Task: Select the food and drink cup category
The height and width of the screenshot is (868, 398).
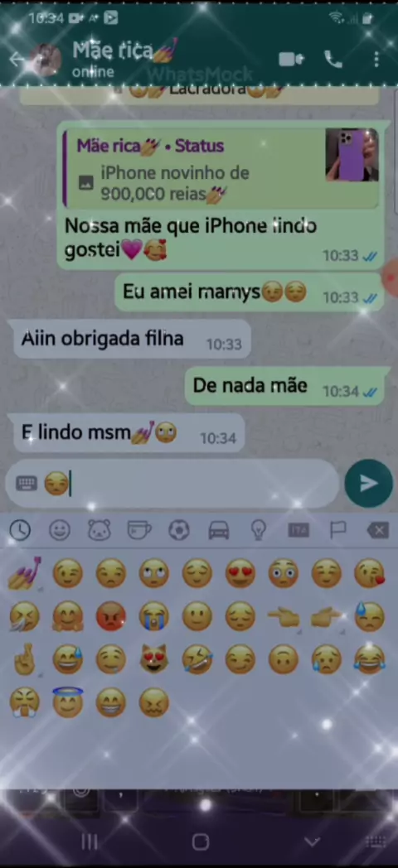Action: pos(139,530)
